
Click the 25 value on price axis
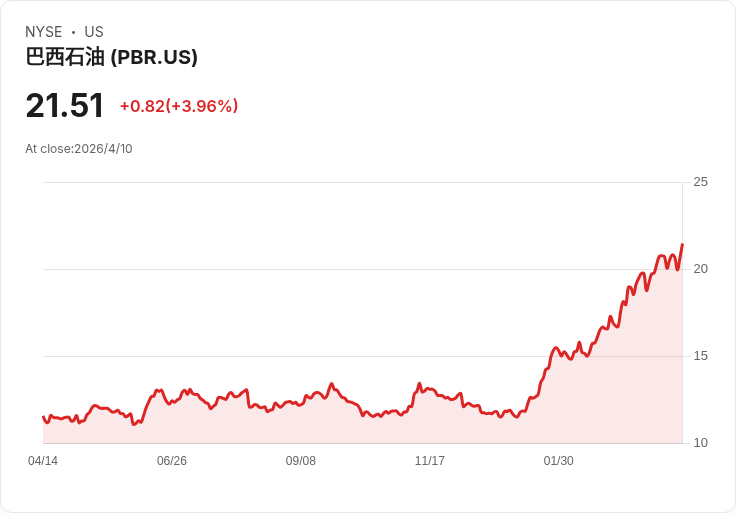pyautogui.click(x=700, y=182)
